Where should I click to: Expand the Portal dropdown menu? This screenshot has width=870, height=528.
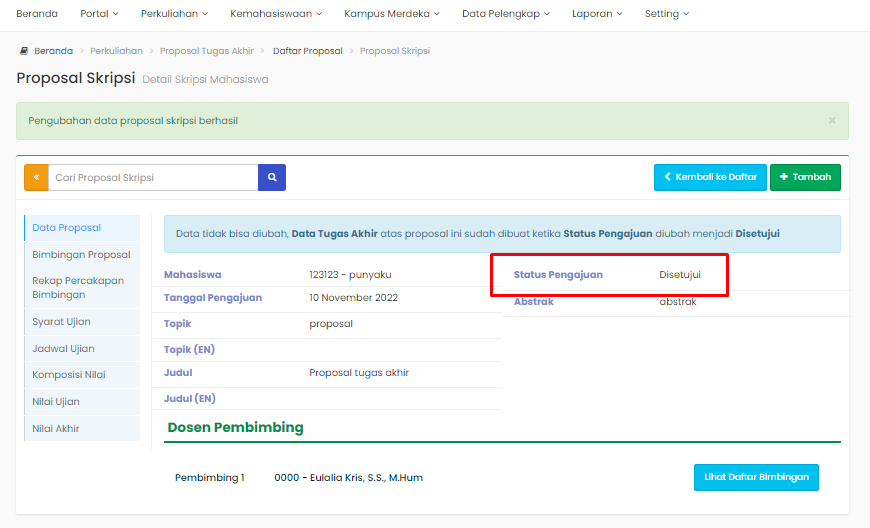(x=99, y=14)
